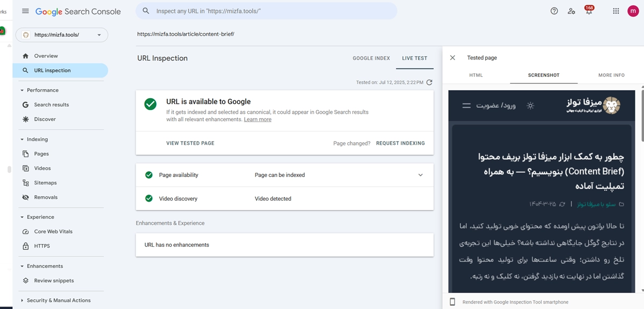644x309 pixels.
Task: Click the Core Web Vitals gauge icon
Action: [25, 232]
